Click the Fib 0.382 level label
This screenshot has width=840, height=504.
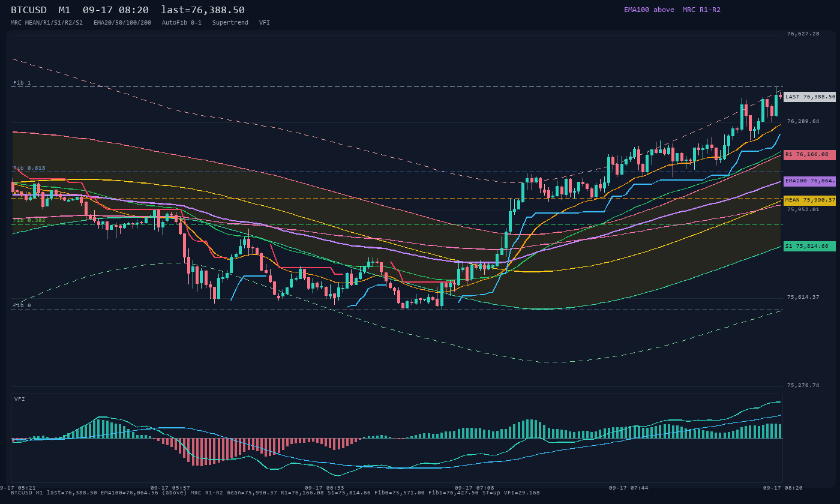pos(29,220)
